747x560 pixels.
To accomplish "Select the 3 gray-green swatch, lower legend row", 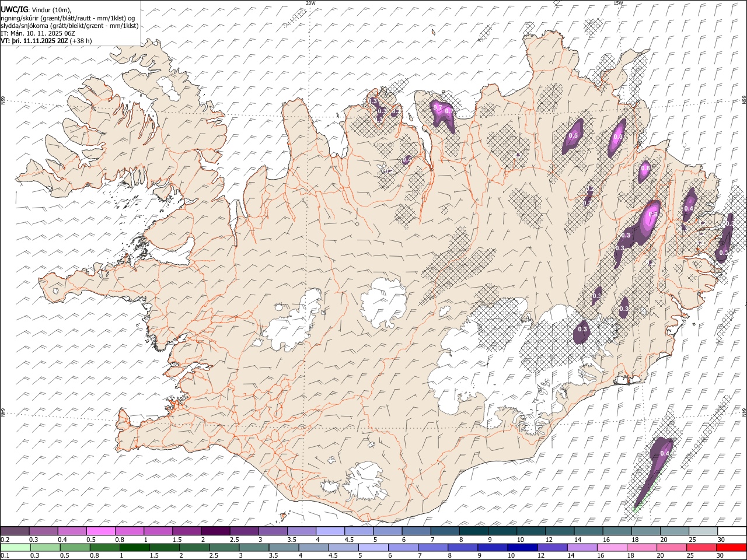I will click(254, 547).
